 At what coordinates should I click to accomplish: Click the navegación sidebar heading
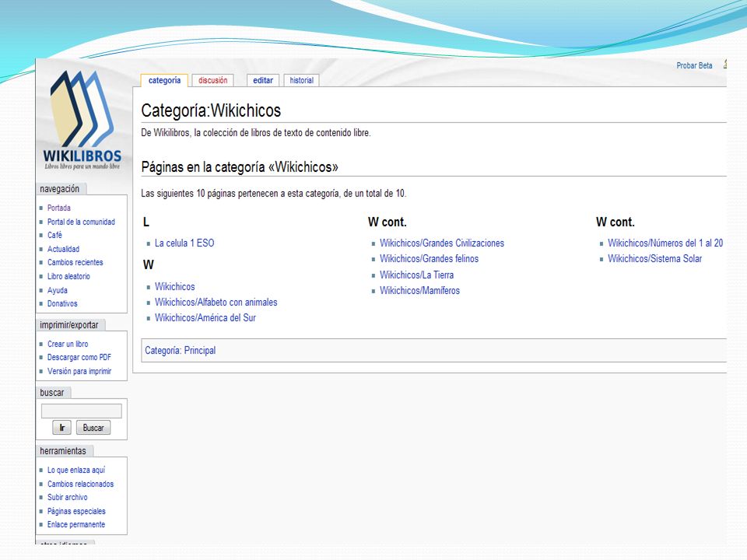click(60, 189)
